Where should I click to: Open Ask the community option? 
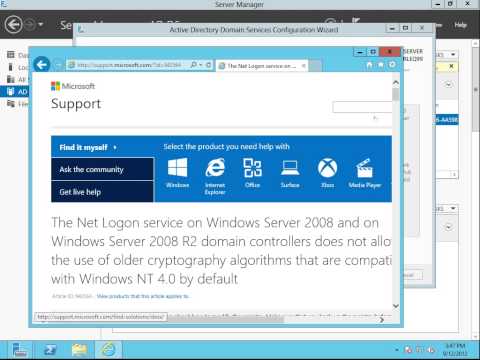click(x=102, y=169)
